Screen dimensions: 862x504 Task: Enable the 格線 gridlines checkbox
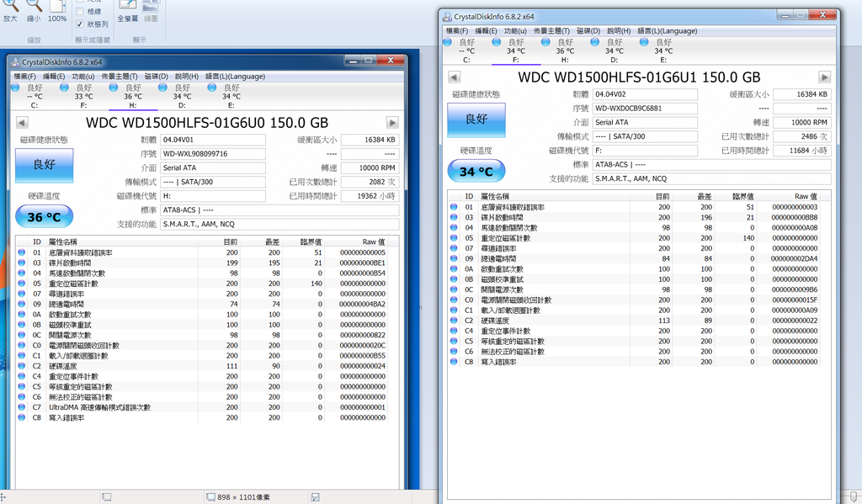pos(80,12)
